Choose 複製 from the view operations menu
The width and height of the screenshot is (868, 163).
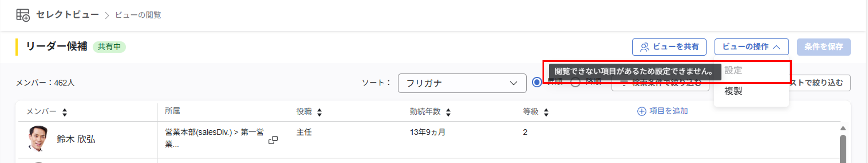pyautogui.click(x=733, y=91)
